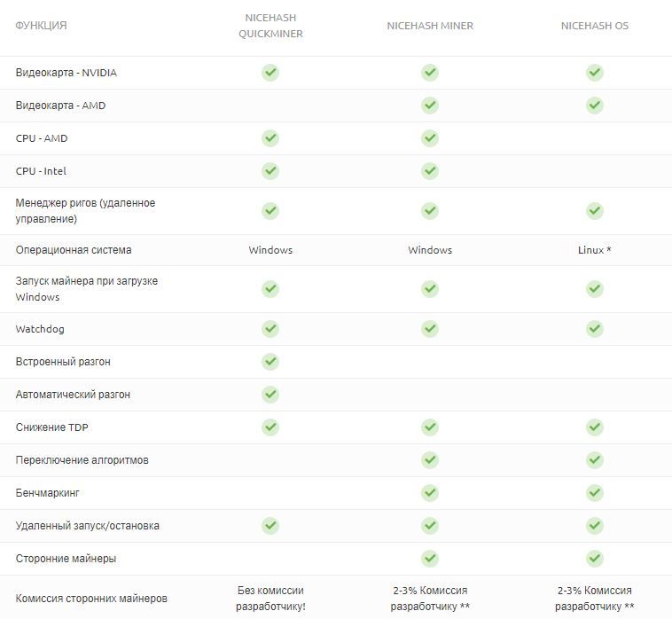The image size is (672, 619).
Task: Click the Linux * operating system cell
Action: coord(595,250)
